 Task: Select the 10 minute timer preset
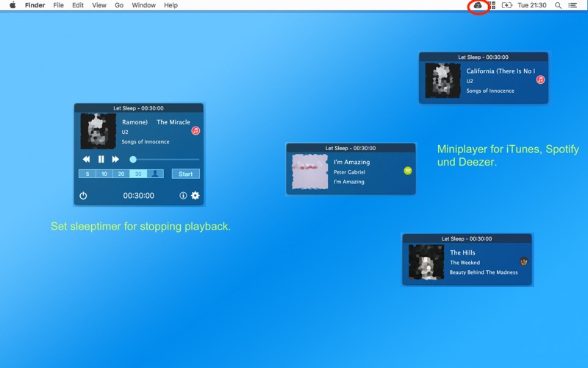104,174
